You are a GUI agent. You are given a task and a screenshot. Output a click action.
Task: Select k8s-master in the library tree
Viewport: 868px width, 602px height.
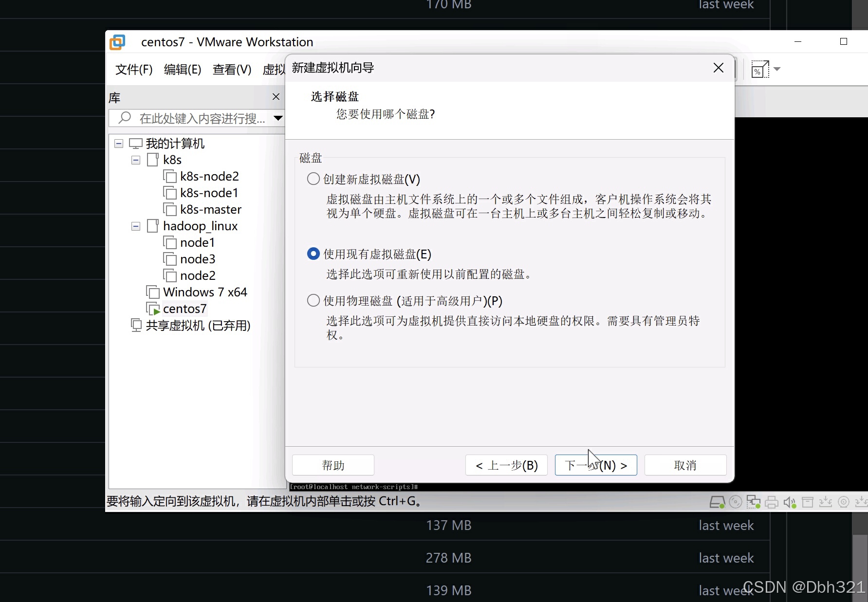pos(211,209)
